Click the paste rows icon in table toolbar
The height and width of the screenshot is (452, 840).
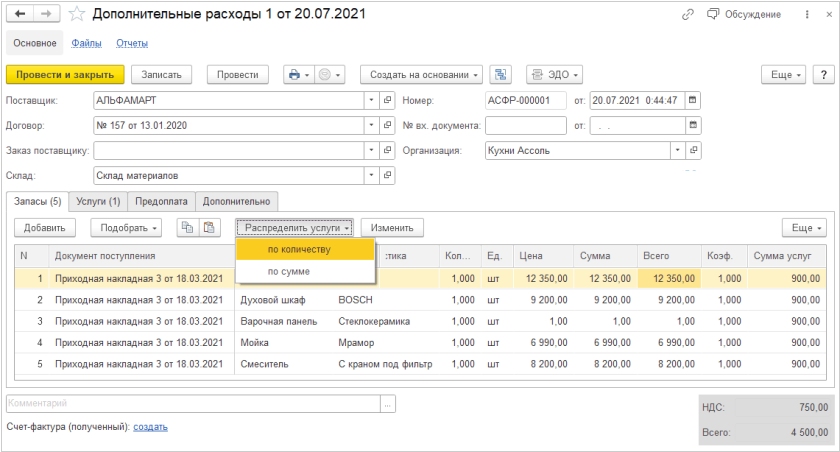(209, 228)
